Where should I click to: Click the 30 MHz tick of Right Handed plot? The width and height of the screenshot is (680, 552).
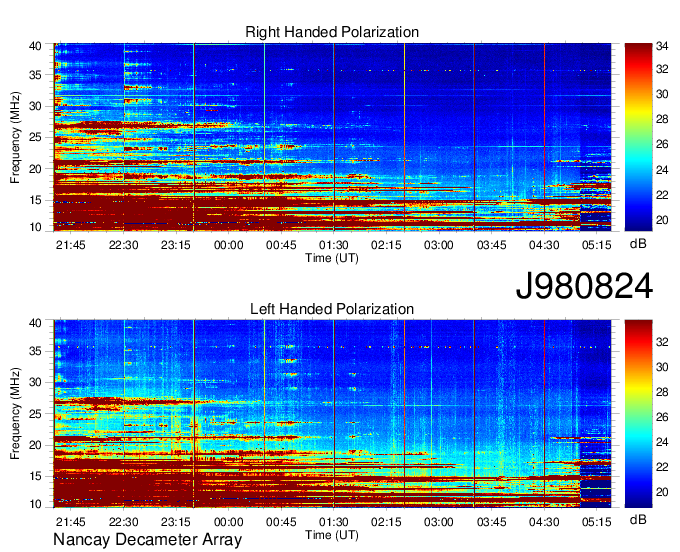[x=35, y=106]
